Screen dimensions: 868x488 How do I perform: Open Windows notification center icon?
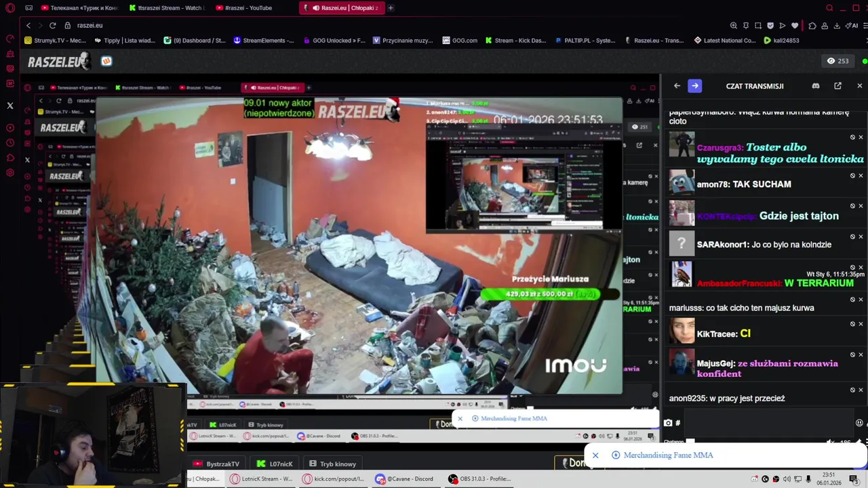854,479
